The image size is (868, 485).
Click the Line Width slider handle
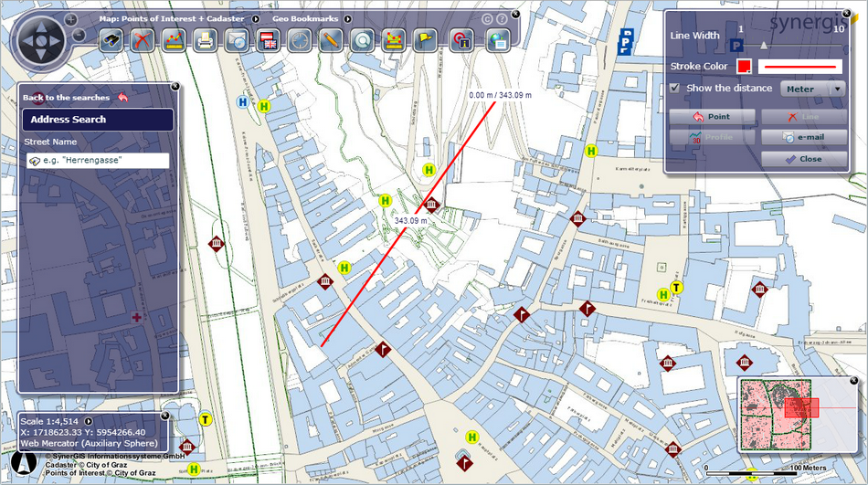click(x=764, y=43)
